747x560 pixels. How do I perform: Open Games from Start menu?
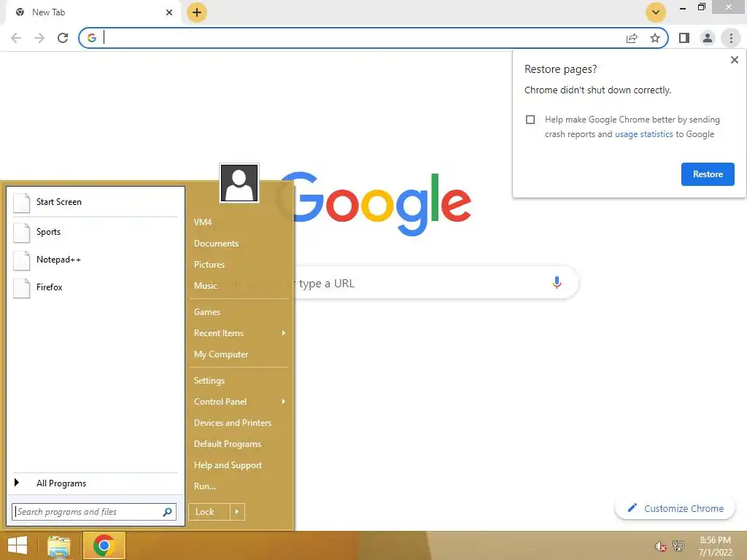click(206, 312)
